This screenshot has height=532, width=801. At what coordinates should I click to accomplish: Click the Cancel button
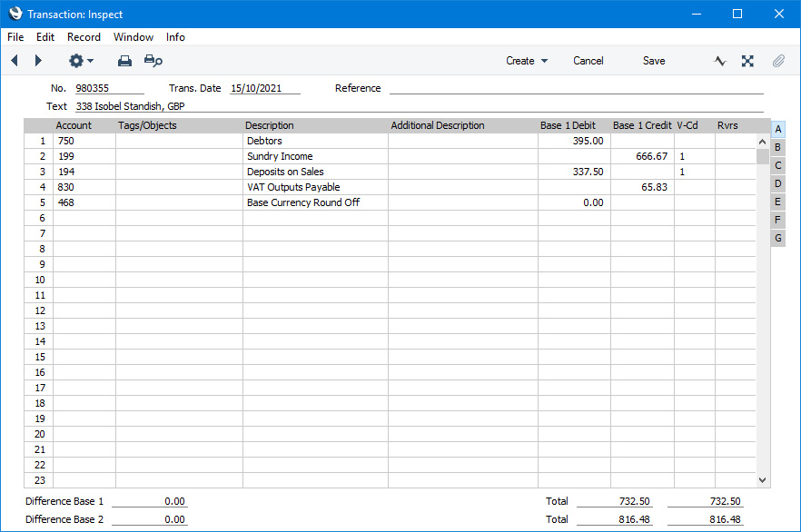tap(588, 61)
